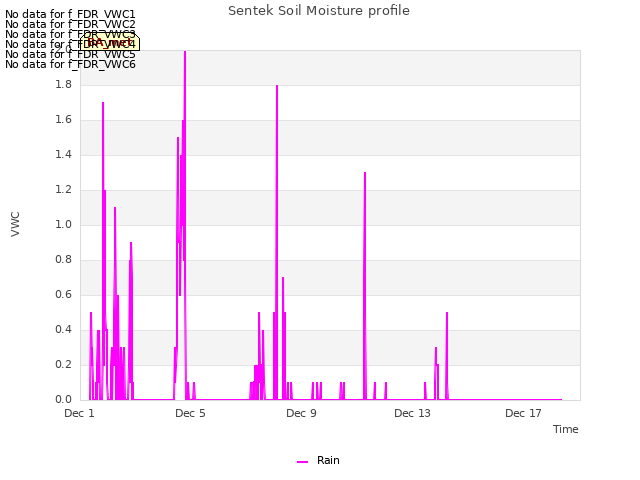The width and height of the screenshot is (640, 480).
Task: Click the 1.8 y-axis tick label
Action: point(63,84)
